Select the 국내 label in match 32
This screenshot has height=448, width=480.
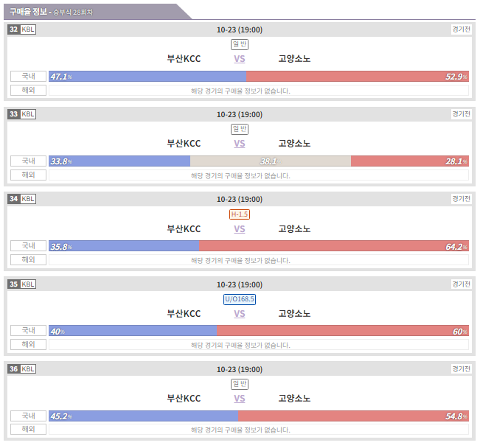28,76
